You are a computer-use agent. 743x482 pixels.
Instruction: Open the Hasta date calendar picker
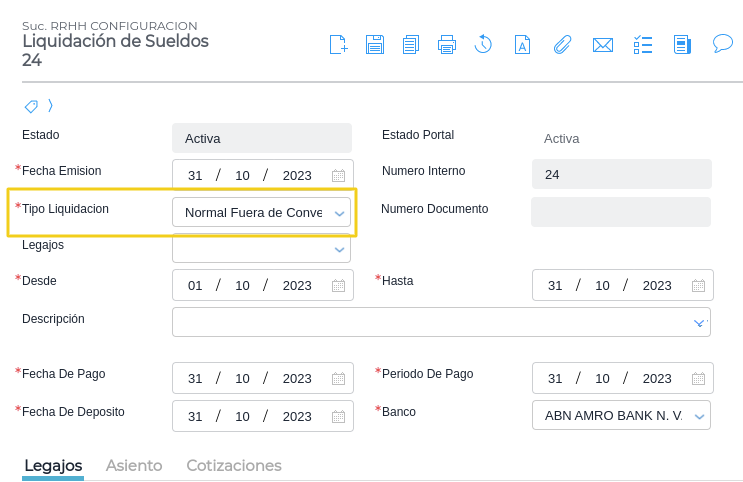[x=699, y=286]
